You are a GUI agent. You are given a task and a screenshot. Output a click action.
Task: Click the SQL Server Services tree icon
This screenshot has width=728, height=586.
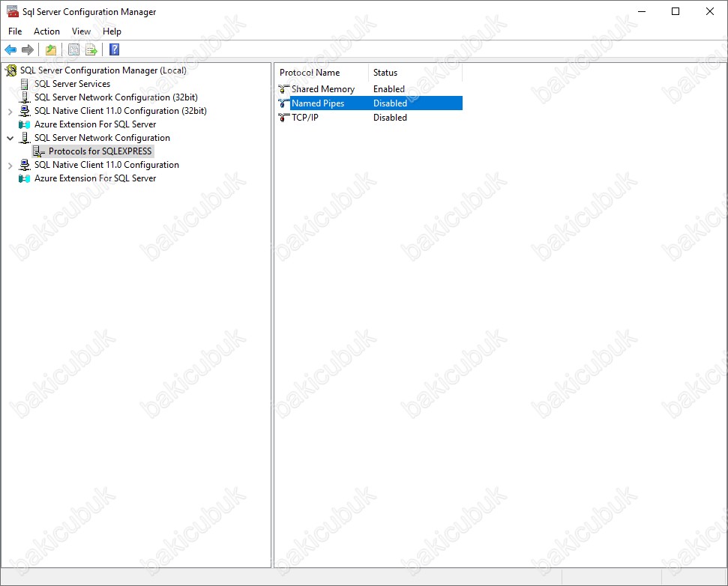25,84
